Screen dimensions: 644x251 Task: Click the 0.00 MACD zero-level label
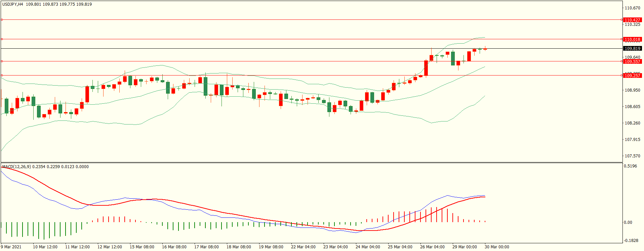(x=628, y=222)
